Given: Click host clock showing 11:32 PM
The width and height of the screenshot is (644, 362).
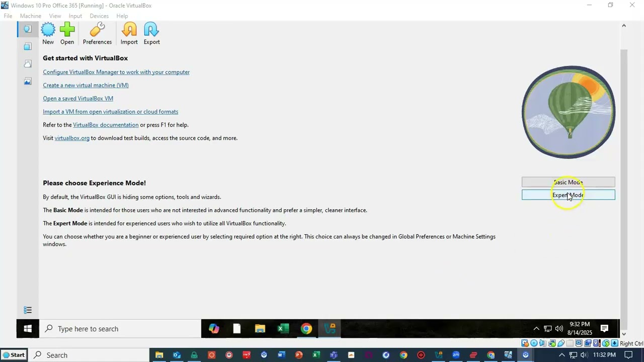Looking at the screenshot, I should [604, 355].
